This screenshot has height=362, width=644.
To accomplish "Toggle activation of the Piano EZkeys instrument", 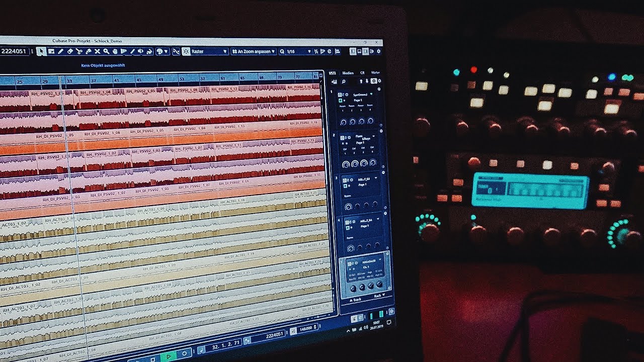I will click(342, 138).
